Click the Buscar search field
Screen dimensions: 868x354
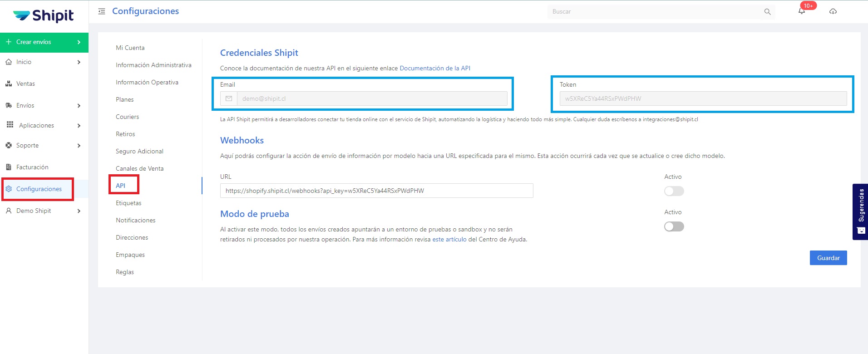[656, 12]
